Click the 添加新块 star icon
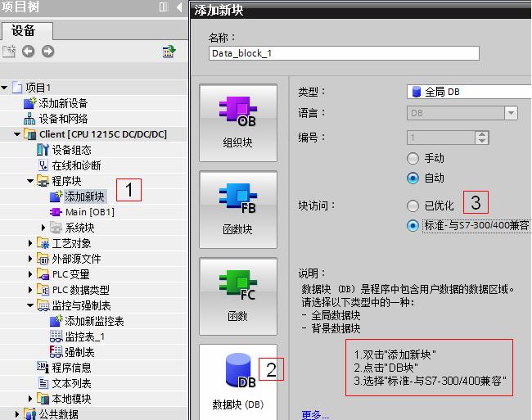 56,196
